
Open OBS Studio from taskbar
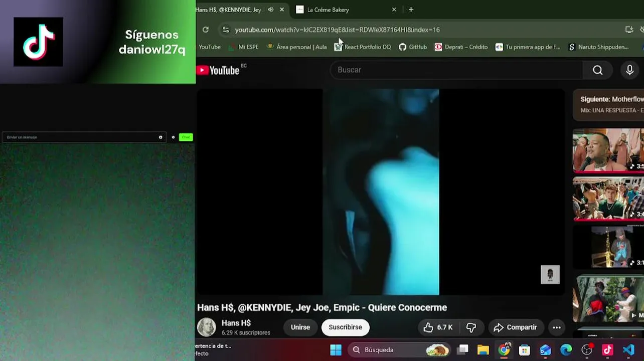point(587,350)
